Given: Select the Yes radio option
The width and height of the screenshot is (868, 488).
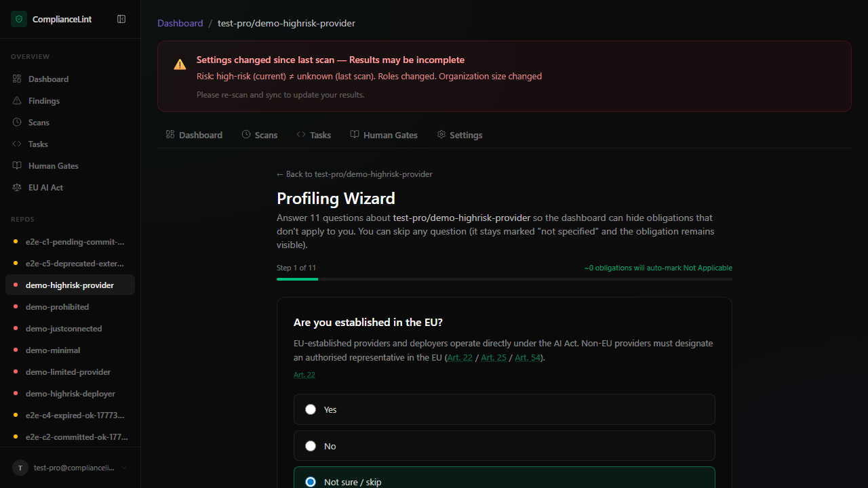Looking at the screenshot, I should (311, 409).
